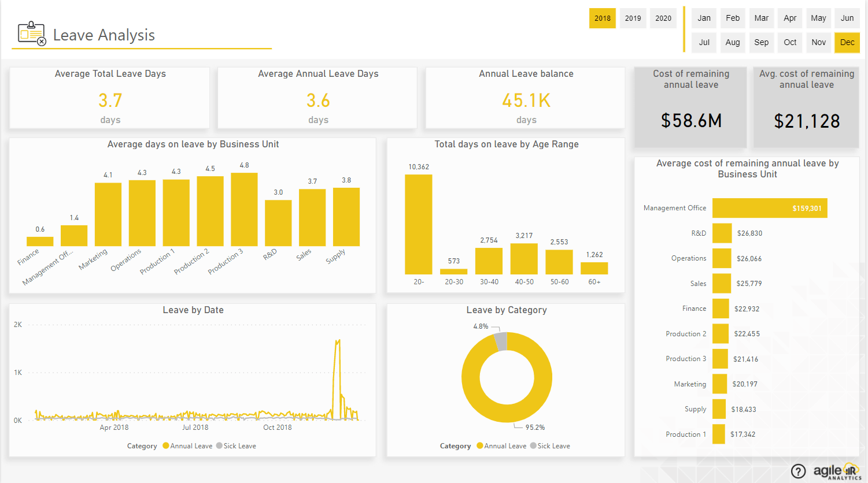
Task: Select the Mar month filter
Action: coord(761,18)
